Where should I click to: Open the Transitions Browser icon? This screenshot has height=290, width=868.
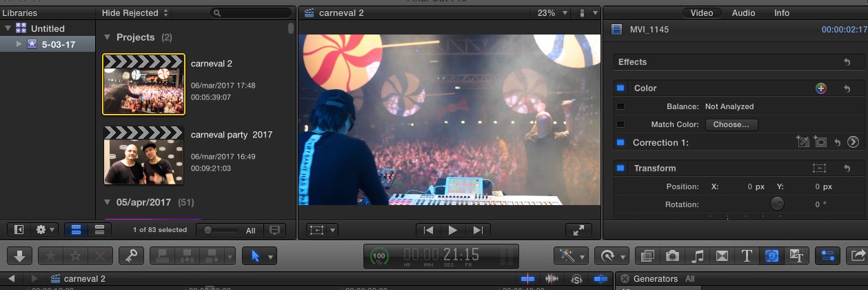point(722,256)
